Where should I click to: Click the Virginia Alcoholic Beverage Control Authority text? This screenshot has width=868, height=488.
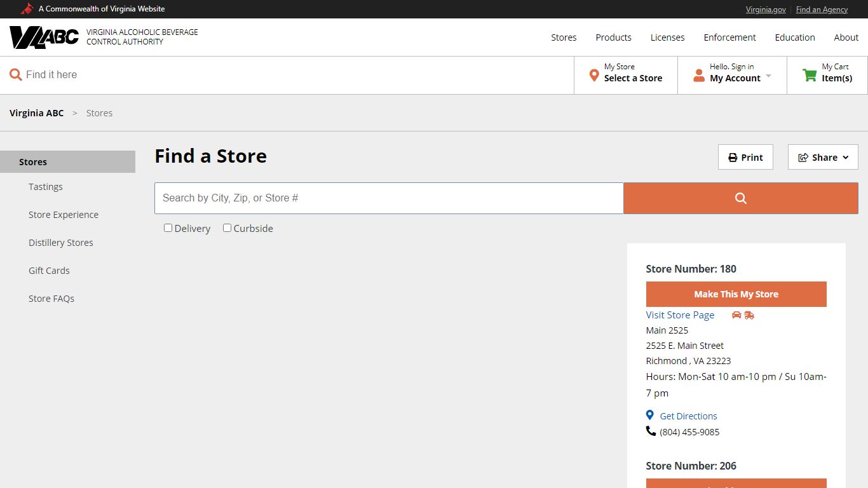[x=142, y=37]
